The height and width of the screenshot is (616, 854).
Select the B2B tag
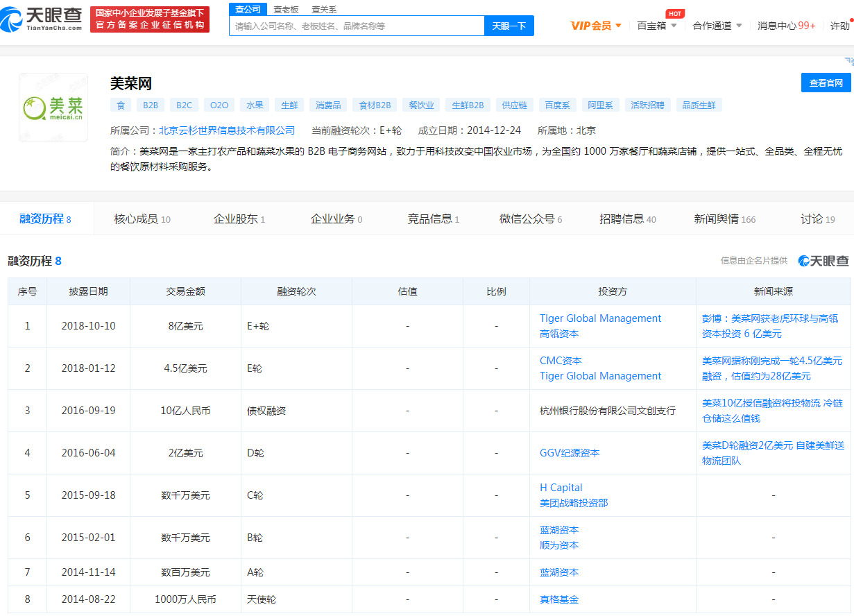point(151,105)
